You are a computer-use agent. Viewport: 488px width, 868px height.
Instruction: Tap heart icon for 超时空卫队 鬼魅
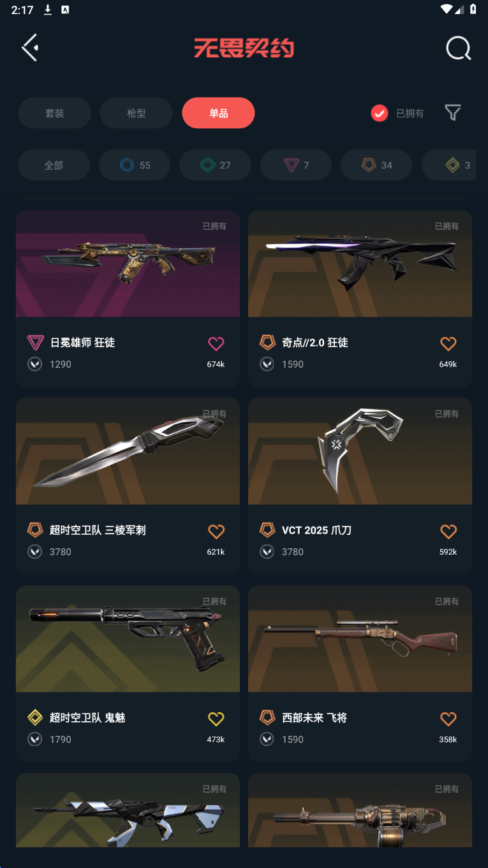coord(216,719)
